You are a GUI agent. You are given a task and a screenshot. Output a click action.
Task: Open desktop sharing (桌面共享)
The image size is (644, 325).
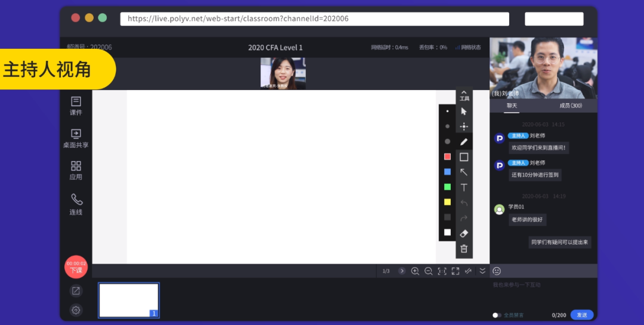76,138
